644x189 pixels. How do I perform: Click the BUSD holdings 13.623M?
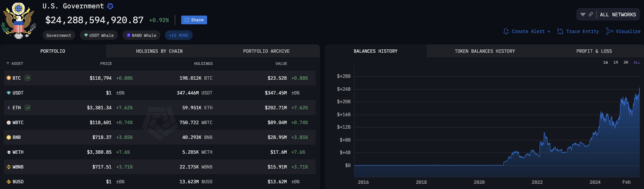(189, 181)
